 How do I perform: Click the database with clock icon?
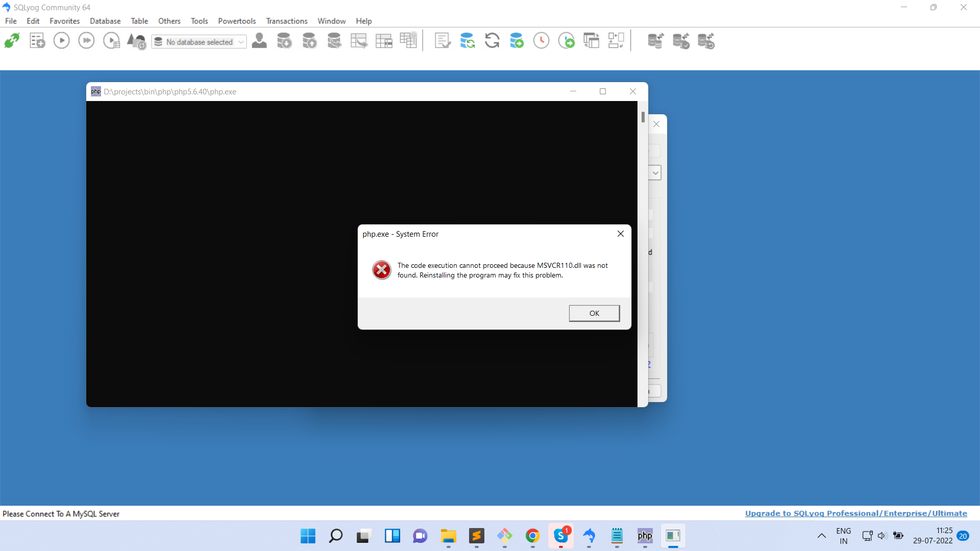pyautogui.click(x=706, y=41)
